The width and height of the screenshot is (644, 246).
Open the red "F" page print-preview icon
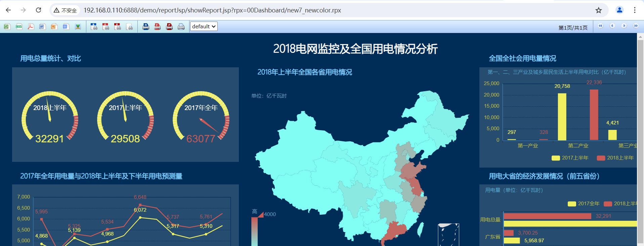106,27
